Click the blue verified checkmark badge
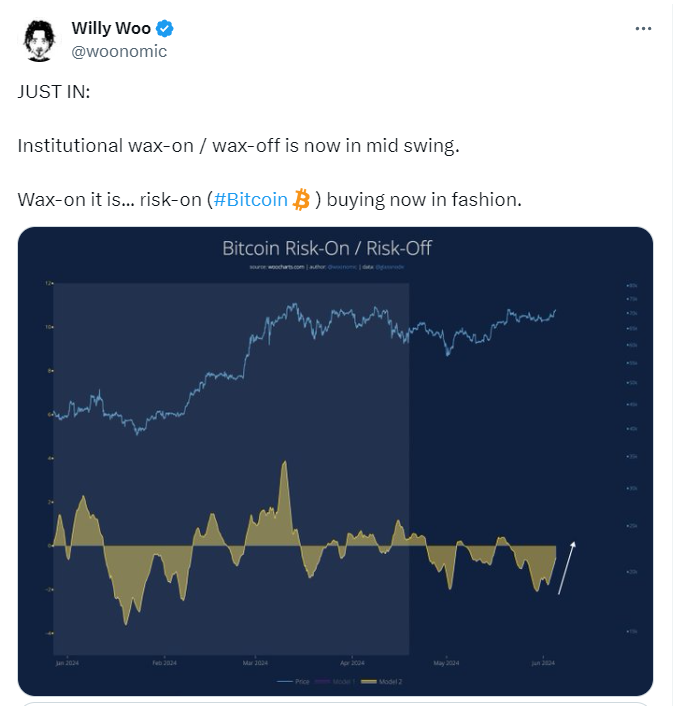 (x=167, y=29)
